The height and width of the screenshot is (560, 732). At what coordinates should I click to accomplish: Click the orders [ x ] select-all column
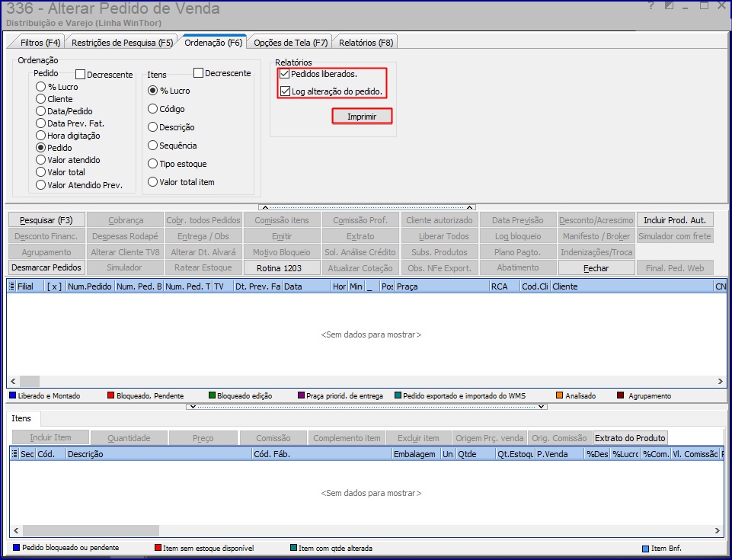(55, 286)
